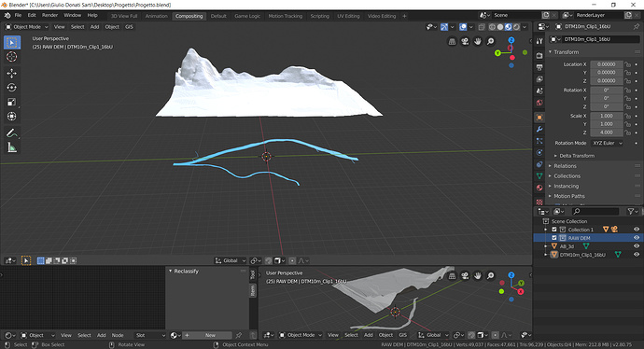Open the Active Tool properties tab
Screen dimensions: 644x349
point(539,41)
